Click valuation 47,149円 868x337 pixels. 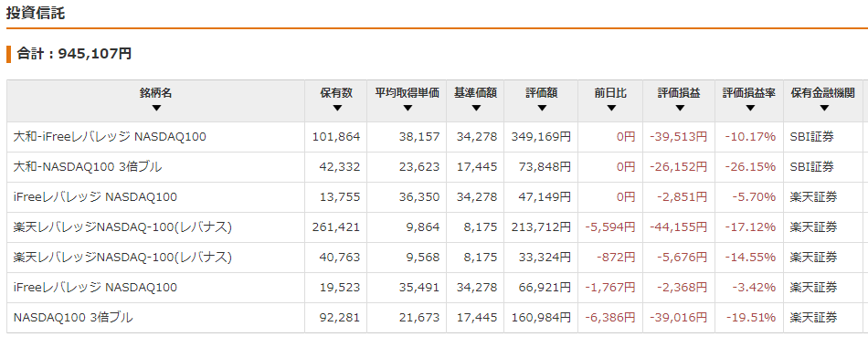(x=545, y=196)
